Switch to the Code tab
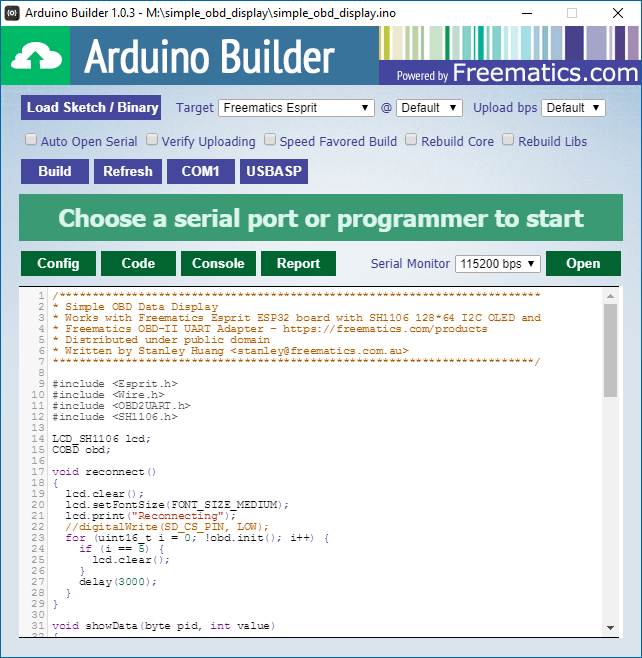This screenshot has height=658, width=642. click(x=138, y=264)
